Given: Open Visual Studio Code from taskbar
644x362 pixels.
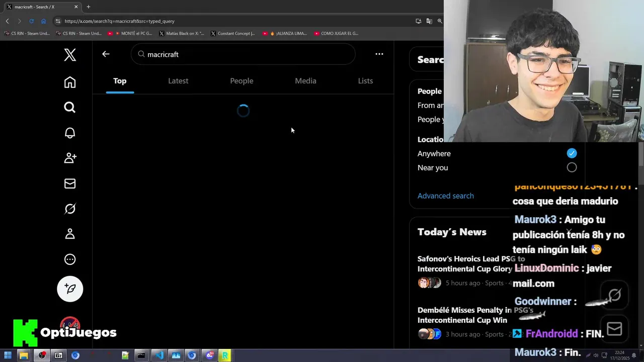Looking at the screenshot, I should [x=159, y=355].
